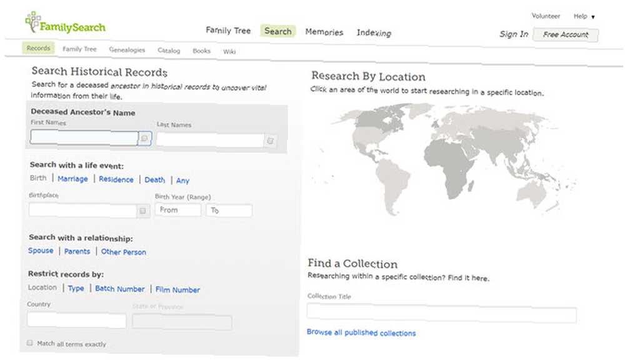
Task: Open the Family Tree main menu
Action: pos(228,30)
